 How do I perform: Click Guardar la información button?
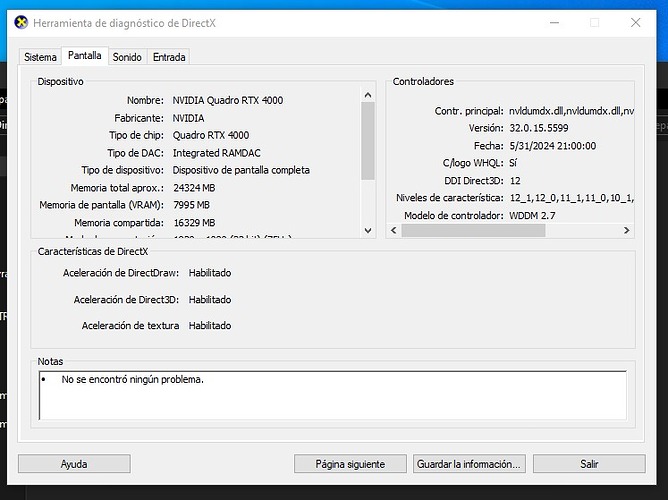tap(469, 464)
